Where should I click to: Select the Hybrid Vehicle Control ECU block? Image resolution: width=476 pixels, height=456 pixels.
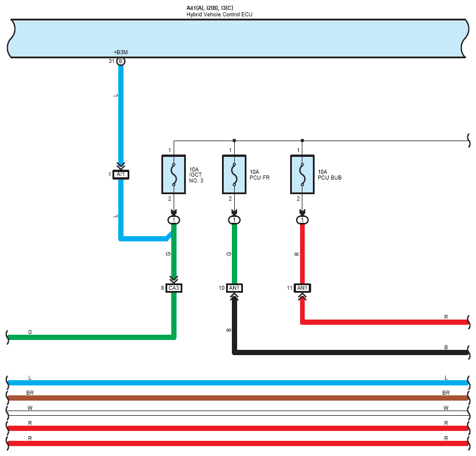pyautogui.click(x=238, y=38)
